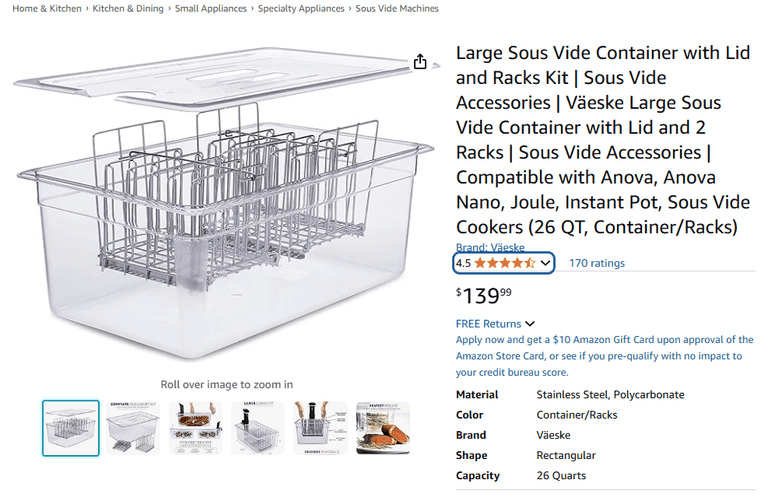Select the sixth thumbnail with cooked steak
The width and height of the screenshot is (768, 497).
click(381, 428)
